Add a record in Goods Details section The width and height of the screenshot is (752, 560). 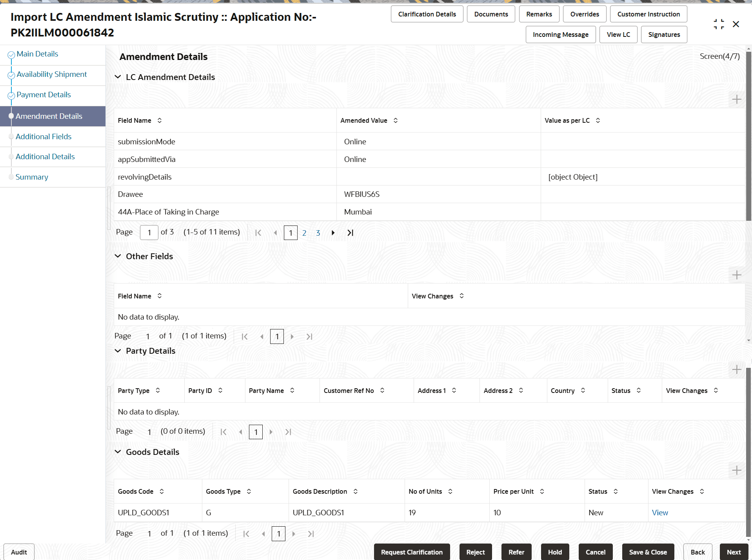point(736,470)
